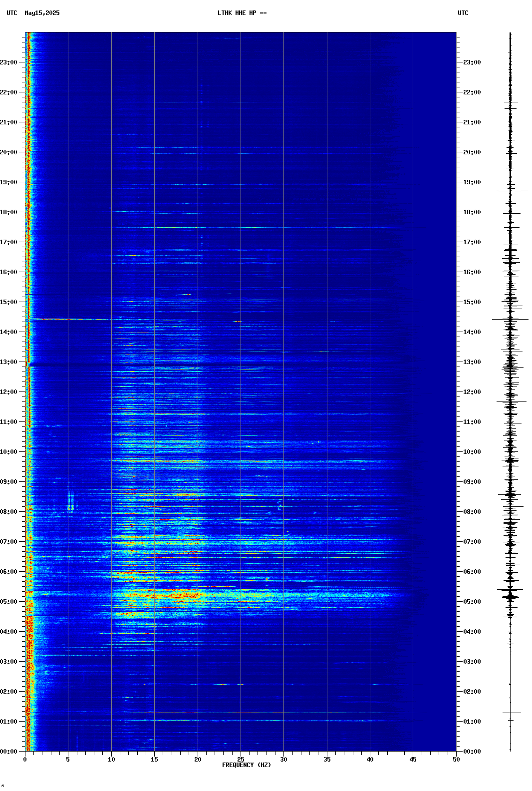Click the 15 tick on the frequency axis
Image resolution: width=532 pixels, height=791 pixels.
click(154, 760)
